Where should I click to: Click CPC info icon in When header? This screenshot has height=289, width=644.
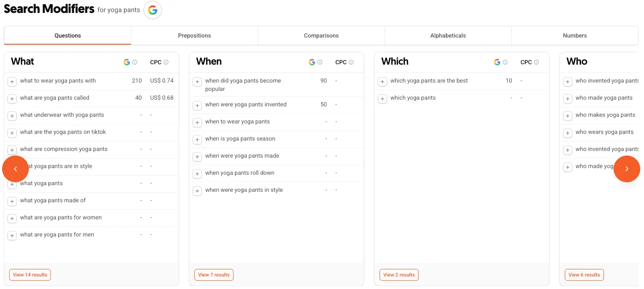(x=351, y=62)
